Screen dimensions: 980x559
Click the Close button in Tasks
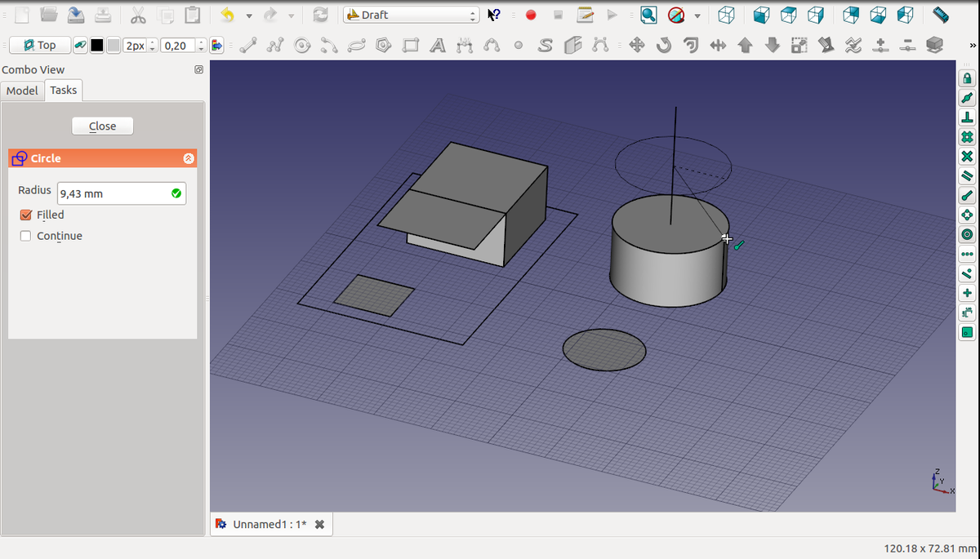tap(102, 126)
